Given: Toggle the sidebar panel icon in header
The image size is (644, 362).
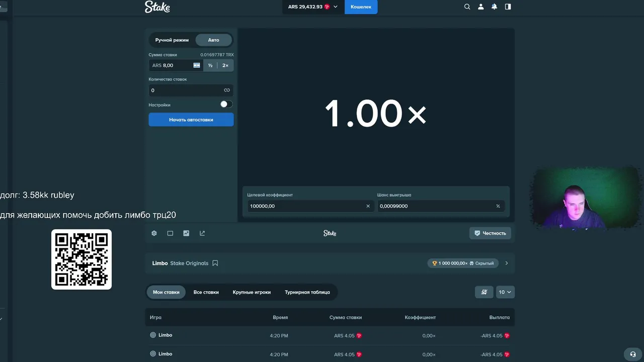Looking at the screenshot, I should point(508,7).
